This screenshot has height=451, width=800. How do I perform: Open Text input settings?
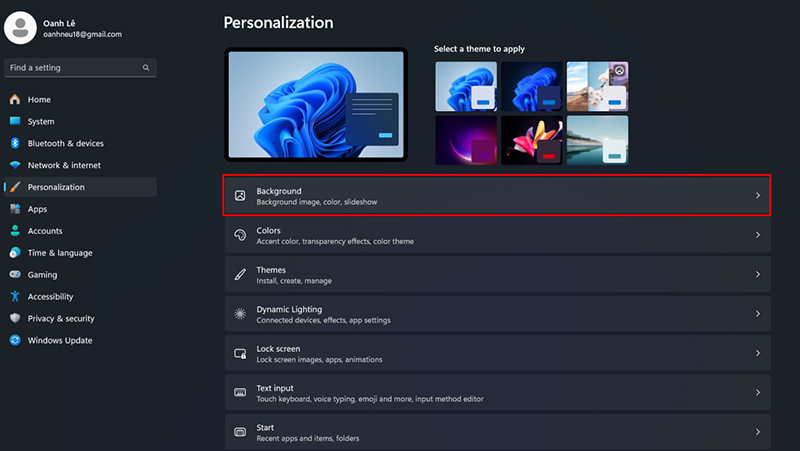point(497,393)
